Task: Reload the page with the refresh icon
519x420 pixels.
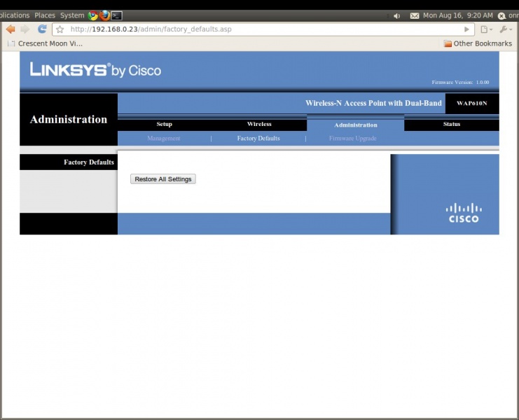Action: point(42,29)
